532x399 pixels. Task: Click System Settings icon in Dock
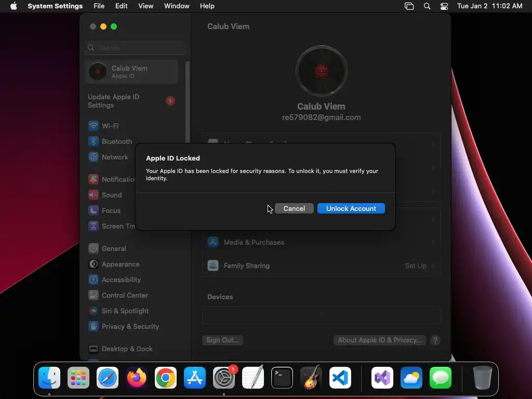[x=224, y=378]
